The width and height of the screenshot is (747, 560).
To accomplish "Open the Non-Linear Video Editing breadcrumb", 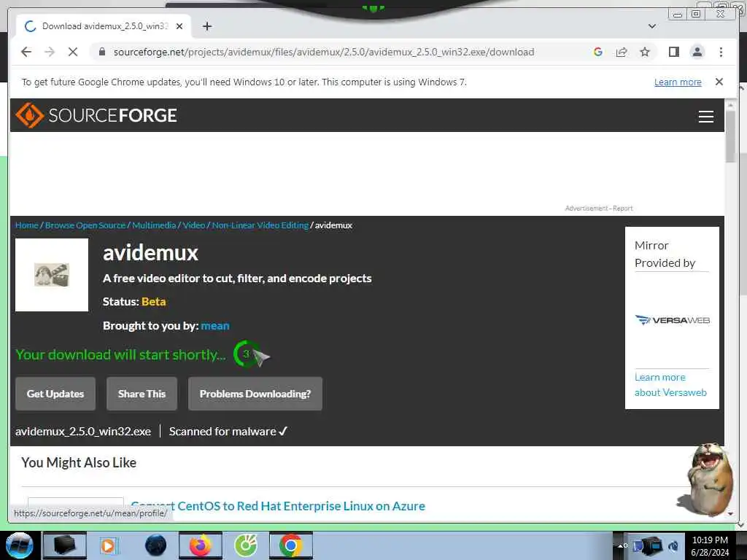I will 260,225.
